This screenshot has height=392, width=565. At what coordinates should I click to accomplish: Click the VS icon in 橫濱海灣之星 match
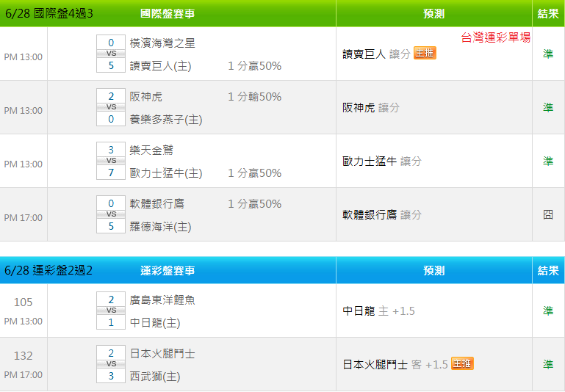click(x=111, y=54)
